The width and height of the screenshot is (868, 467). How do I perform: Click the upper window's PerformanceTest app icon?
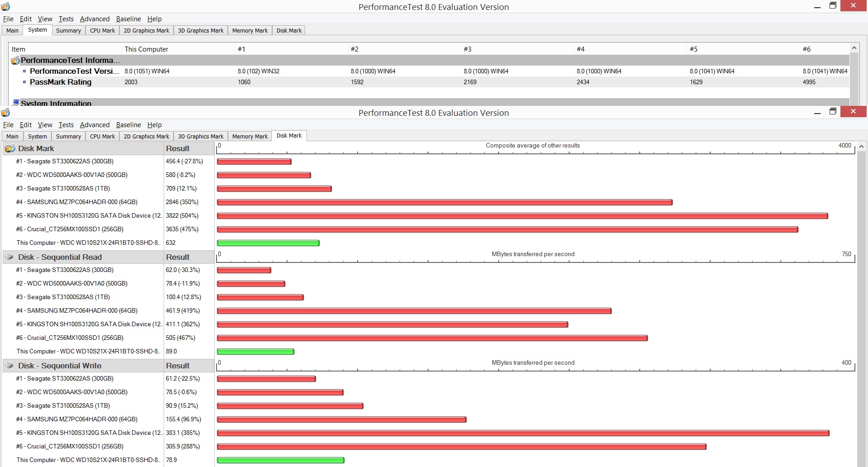[5, 7]
